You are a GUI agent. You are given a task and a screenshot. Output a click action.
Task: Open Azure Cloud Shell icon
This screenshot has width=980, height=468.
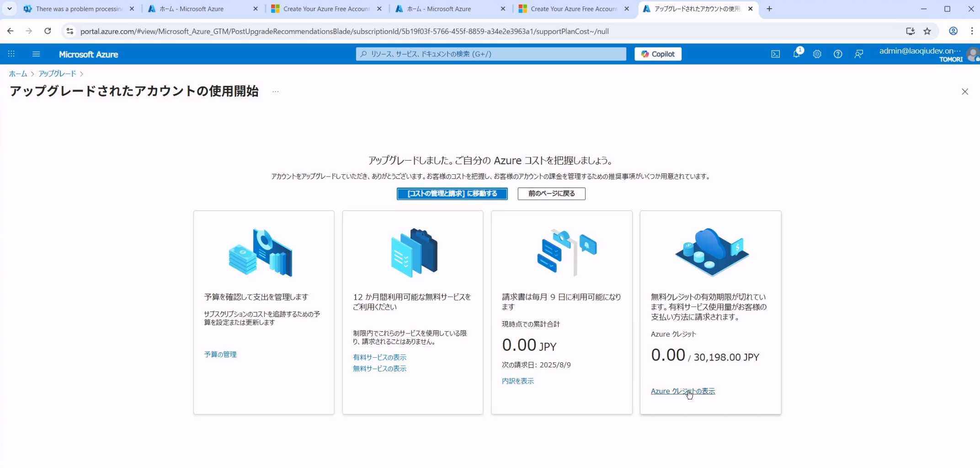776,54
